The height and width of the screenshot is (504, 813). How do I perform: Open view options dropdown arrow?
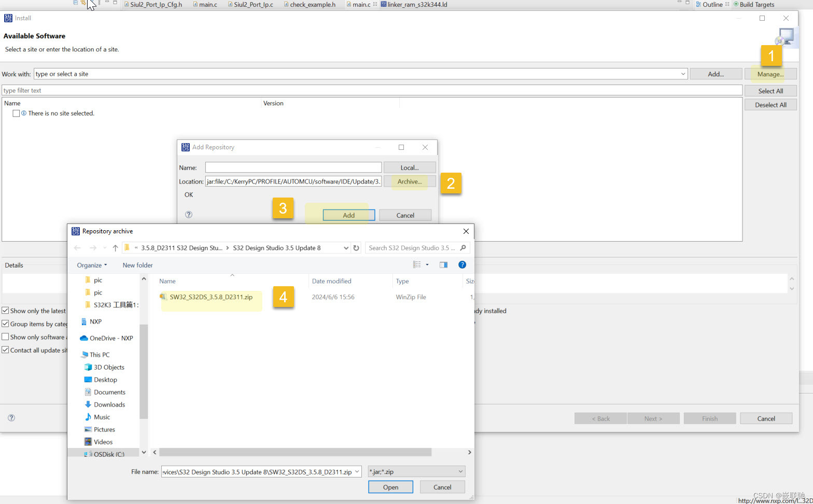click(x=427, y=264)
